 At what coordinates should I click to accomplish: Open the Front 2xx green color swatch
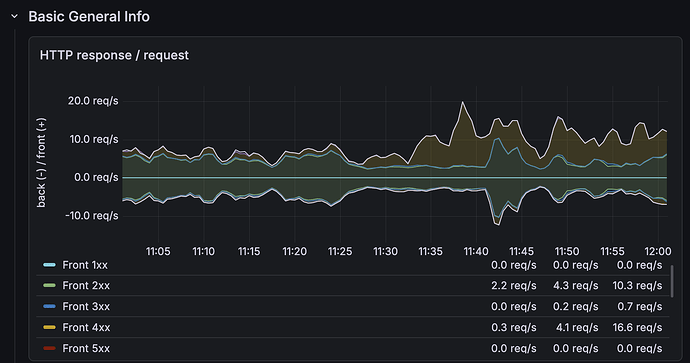[49, 286]
